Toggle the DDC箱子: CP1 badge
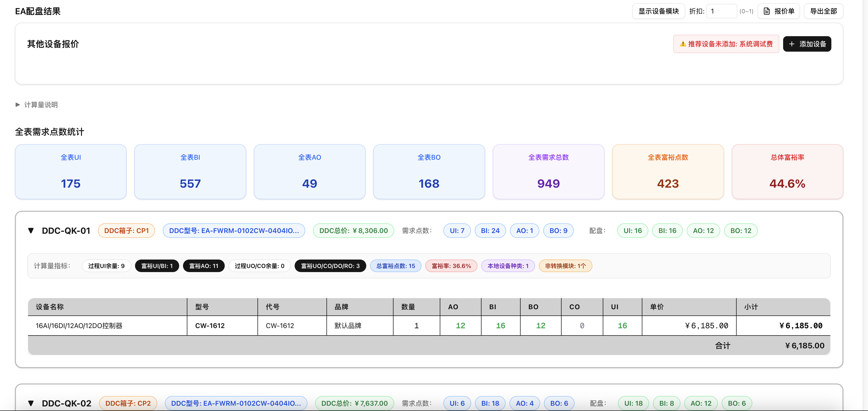 [x=126, y=231]
